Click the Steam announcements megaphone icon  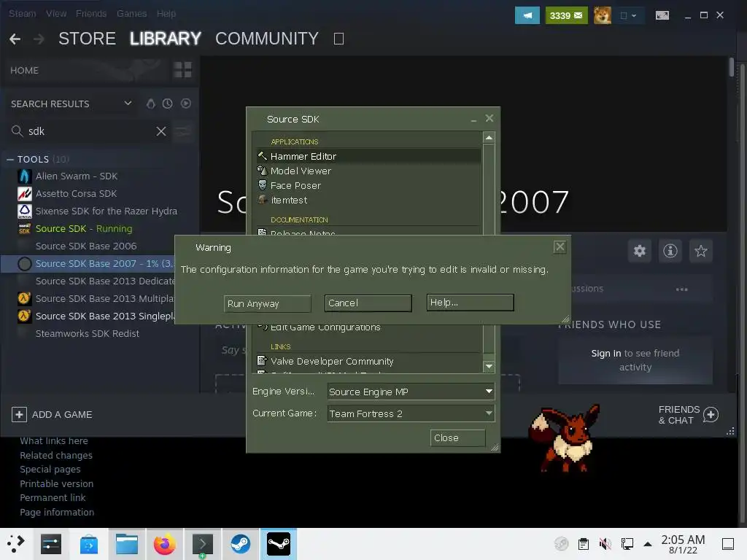(x=527, y=15)
